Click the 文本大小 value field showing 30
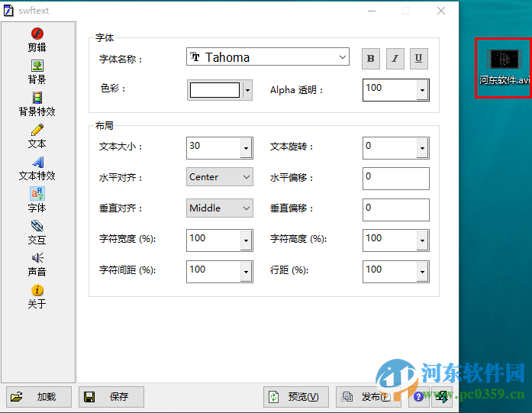This screenshot has width=532, height=413. pos(214,148)
